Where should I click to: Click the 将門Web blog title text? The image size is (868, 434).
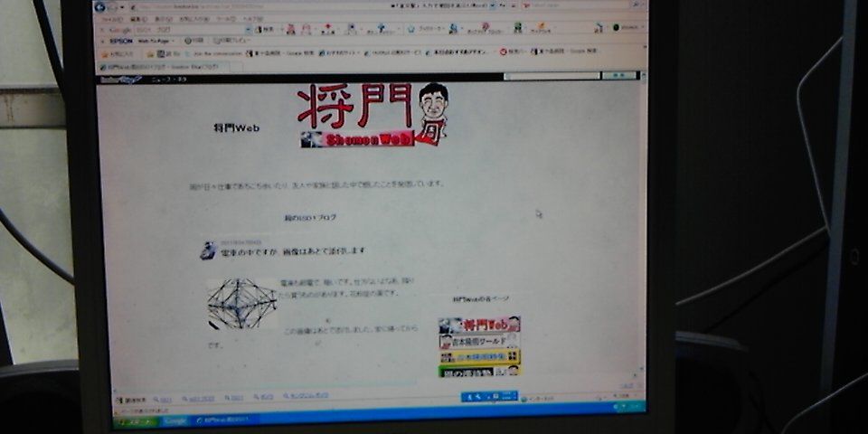(x=236, y=127)
